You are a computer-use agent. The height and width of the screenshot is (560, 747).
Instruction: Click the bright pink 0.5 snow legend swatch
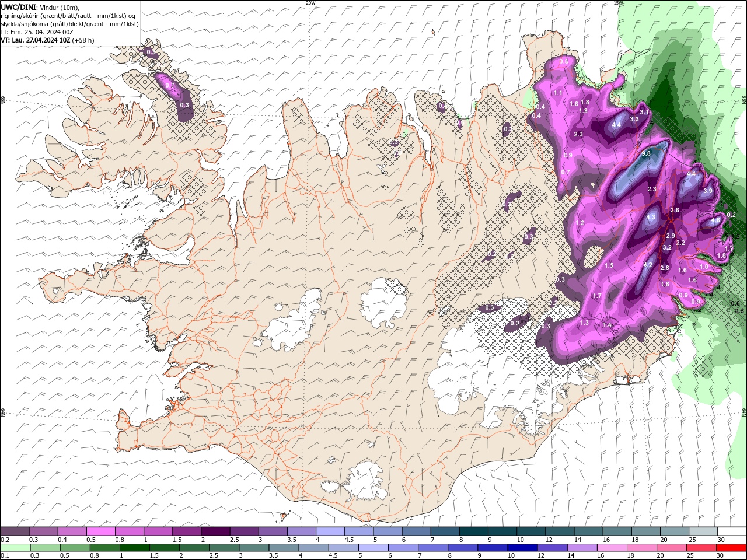pos(100,531)
